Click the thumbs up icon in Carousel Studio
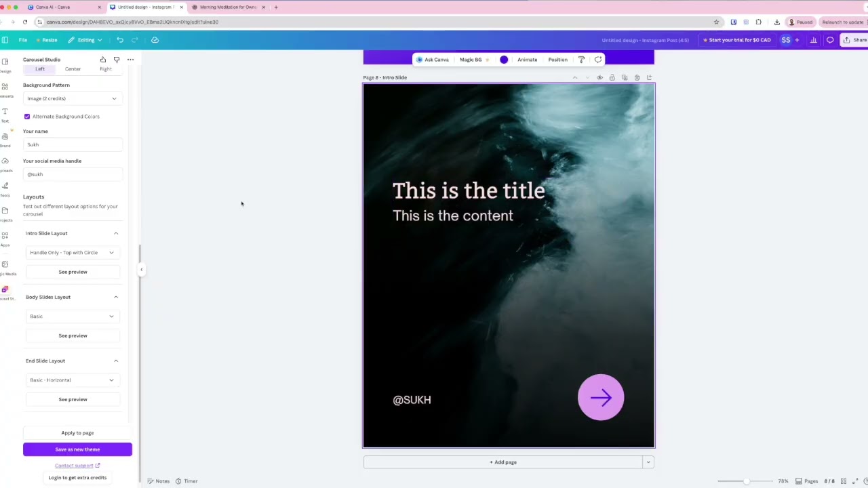Image resolution: width=868 pixels, height=488 pixels. click(x=103, y=60)
